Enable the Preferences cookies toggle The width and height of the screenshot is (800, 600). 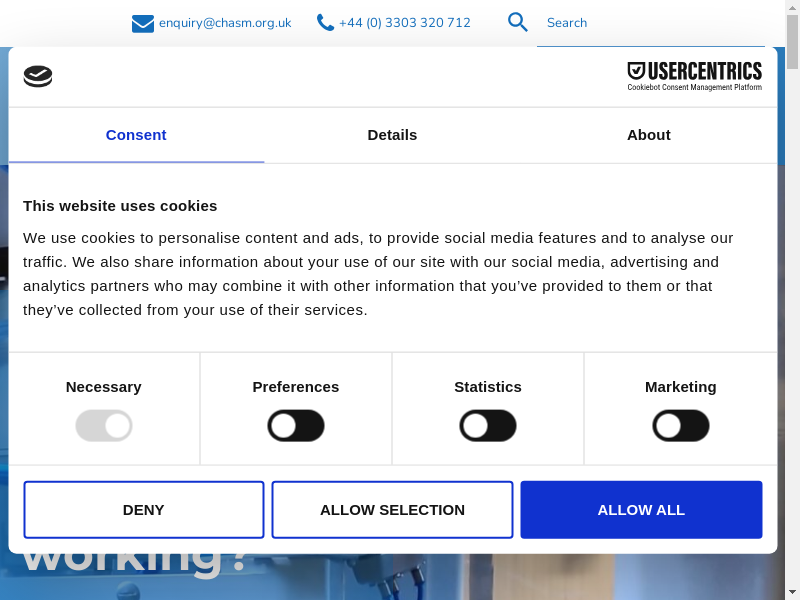[296, 426]
